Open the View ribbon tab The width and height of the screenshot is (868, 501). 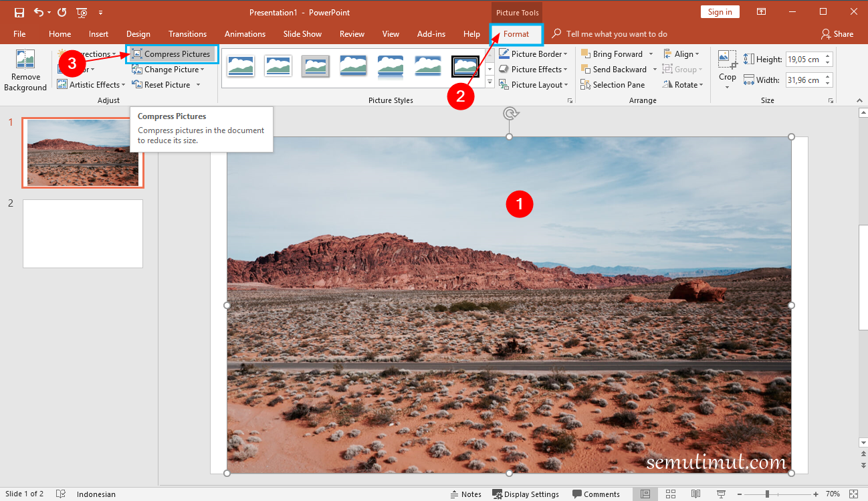tap(391, 34)
